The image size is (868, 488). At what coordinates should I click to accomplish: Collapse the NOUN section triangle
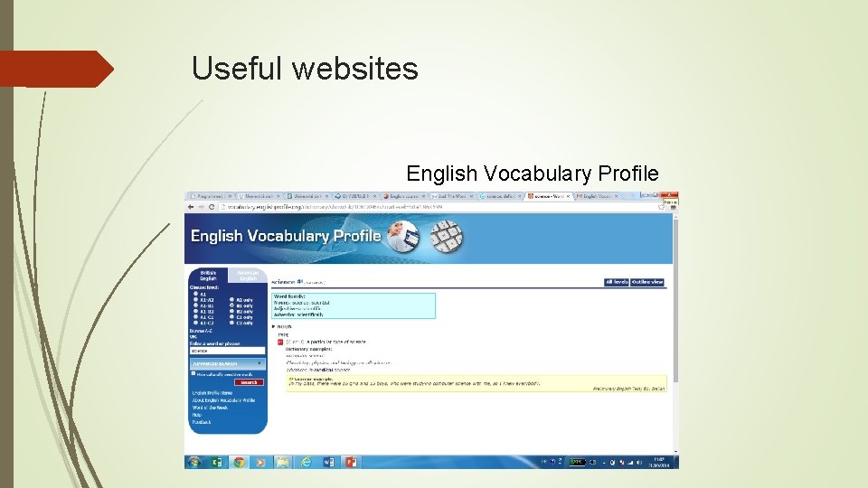pyautogui.click(x=273, y=326)
